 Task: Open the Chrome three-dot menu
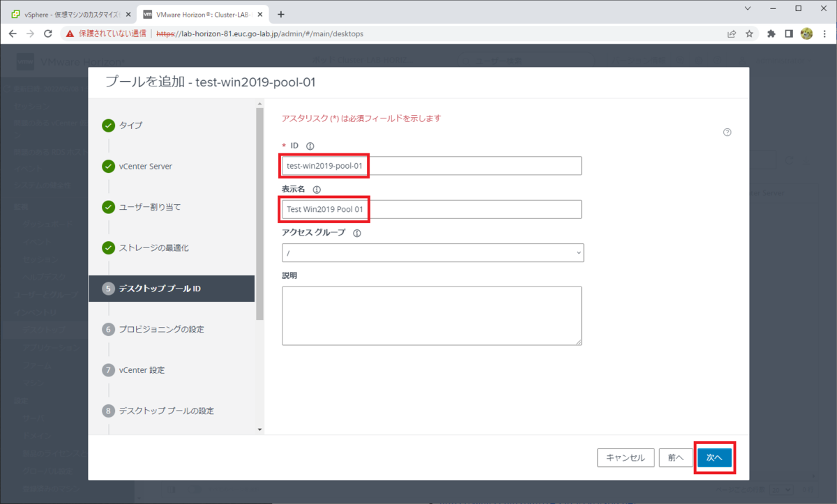[x=824, y=33]
